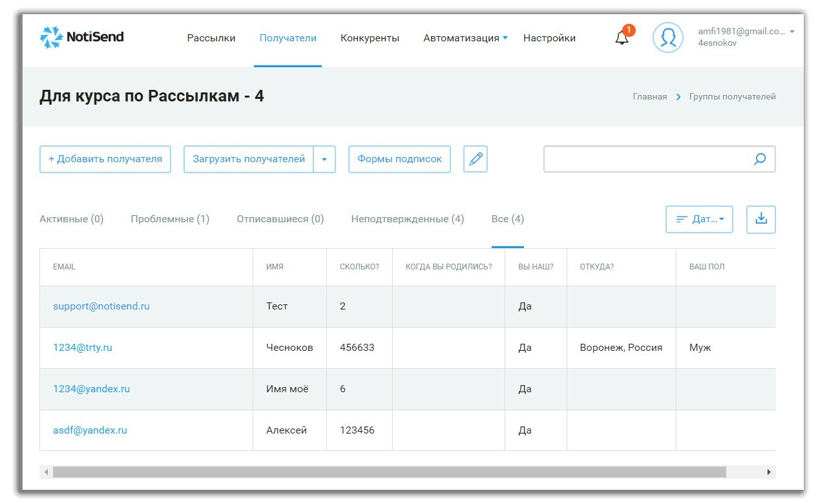The image size is (827, 504).
Task: Click КОГДА ВЫ РОДИЛИСЬ? column header
Action: (449, 267)
